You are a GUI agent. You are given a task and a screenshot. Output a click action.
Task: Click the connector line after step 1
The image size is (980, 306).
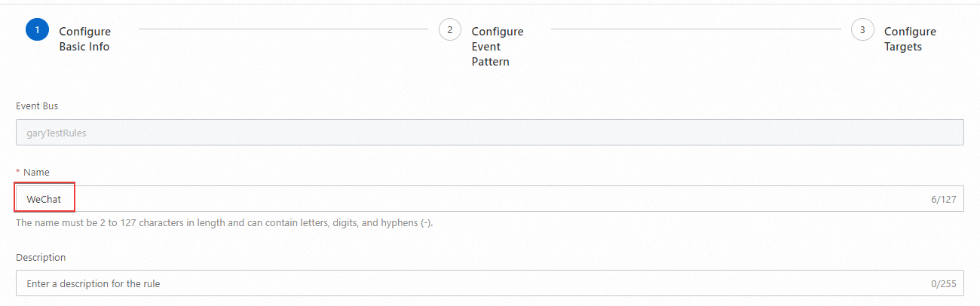coord(283,30)
